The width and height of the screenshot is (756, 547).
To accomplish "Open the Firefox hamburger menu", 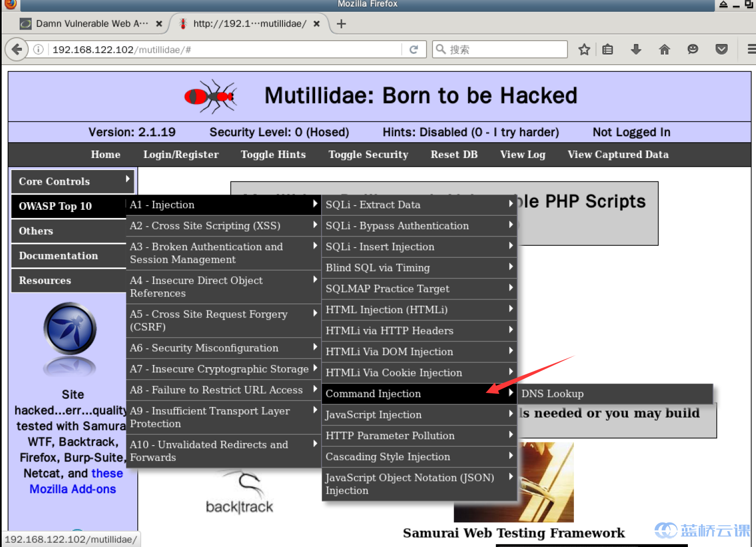I will (x=751, y=50).
